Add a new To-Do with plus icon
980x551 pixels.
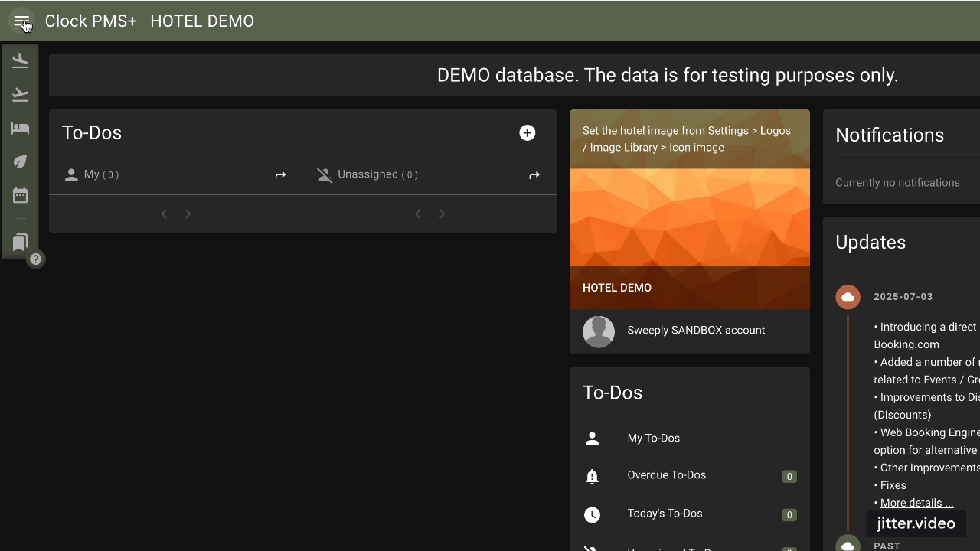click(527, 133)
